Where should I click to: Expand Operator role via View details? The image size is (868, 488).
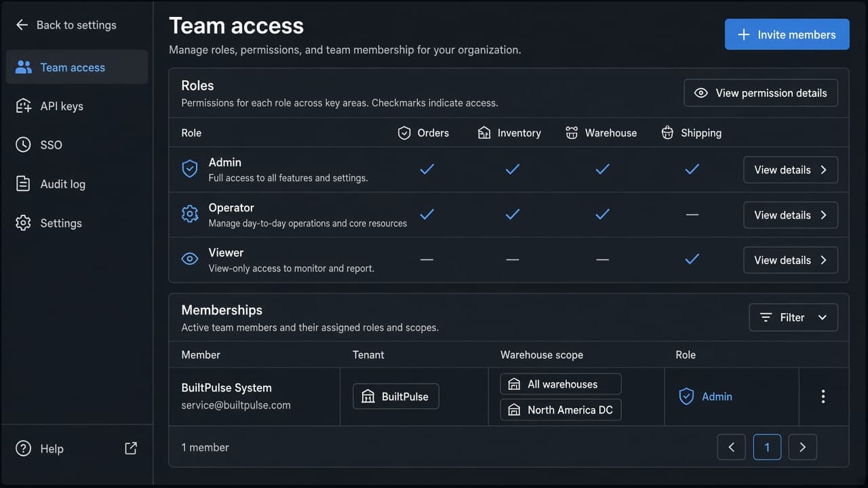click(791, 215)
